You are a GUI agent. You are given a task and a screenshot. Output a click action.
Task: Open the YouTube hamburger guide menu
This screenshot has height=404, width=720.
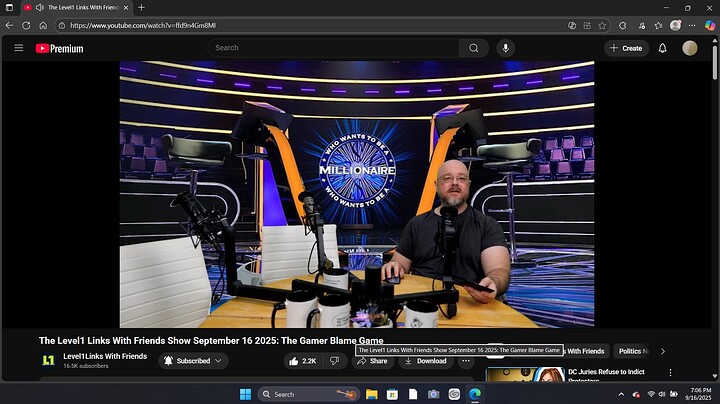[x=18, y=48]
